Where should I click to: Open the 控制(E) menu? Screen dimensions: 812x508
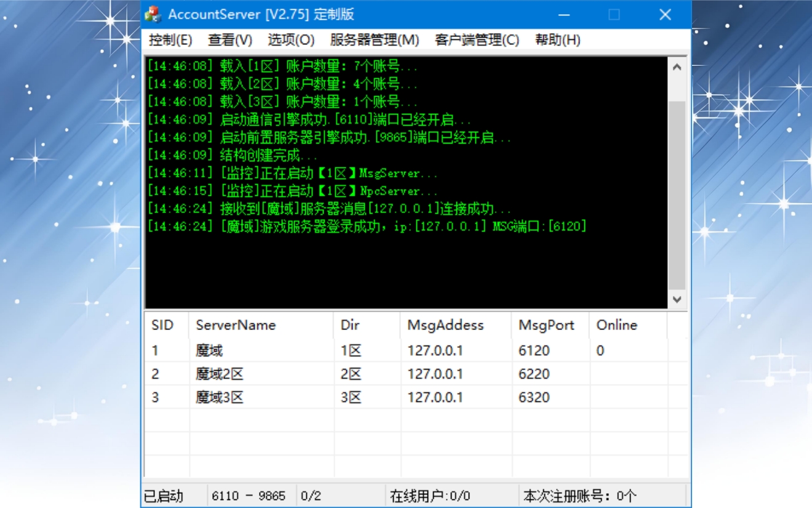click(x=170, y=40)
